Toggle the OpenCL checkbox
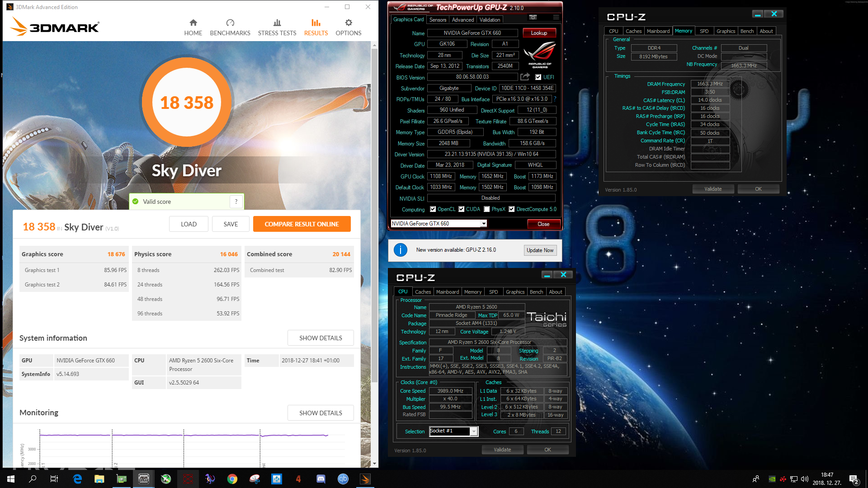This screenshot has height=488, width=868. (x=433, y=209)
